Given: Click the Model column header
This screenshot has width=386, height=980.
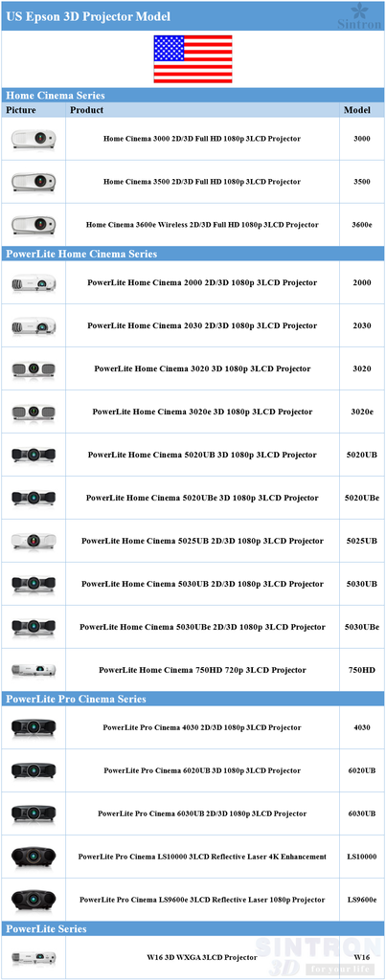Looking at the screenshot, I should click(357, 110).
